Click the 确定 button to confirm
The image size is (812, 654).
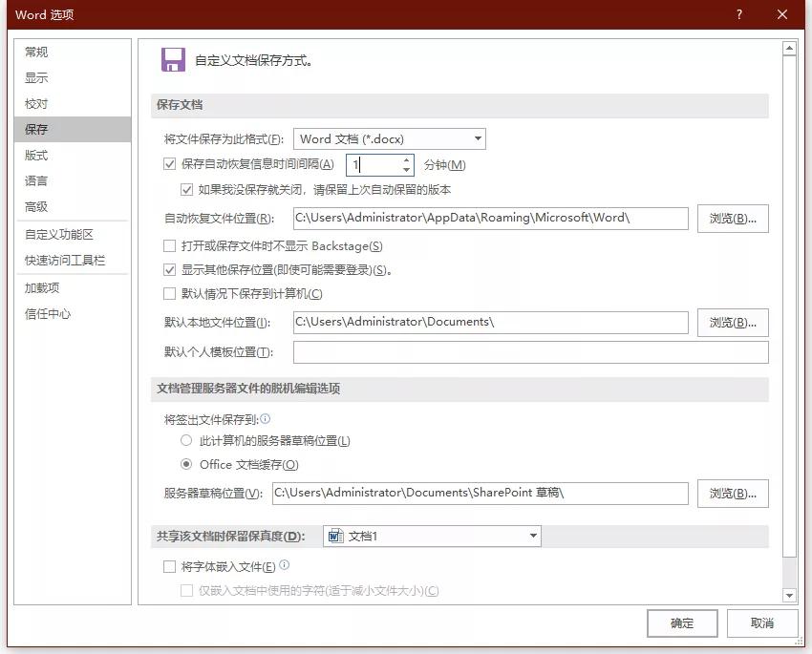click(x=682, y=622)
